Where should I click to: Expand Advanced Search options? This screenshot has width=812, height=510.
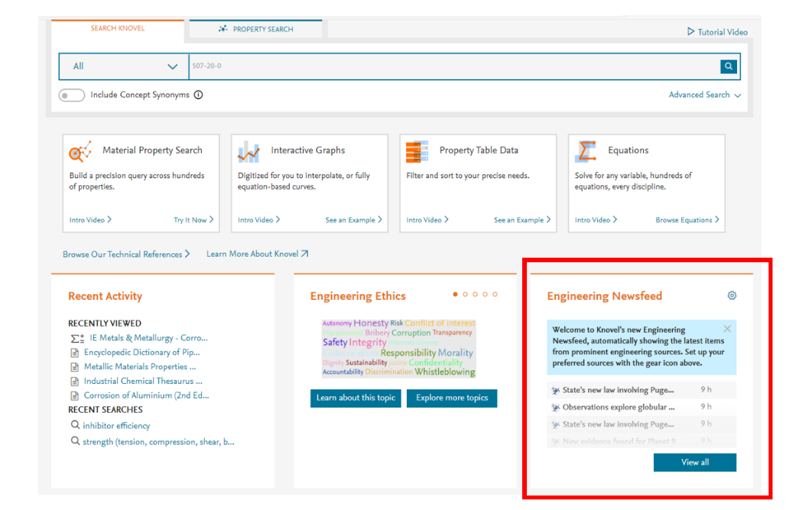705,95
